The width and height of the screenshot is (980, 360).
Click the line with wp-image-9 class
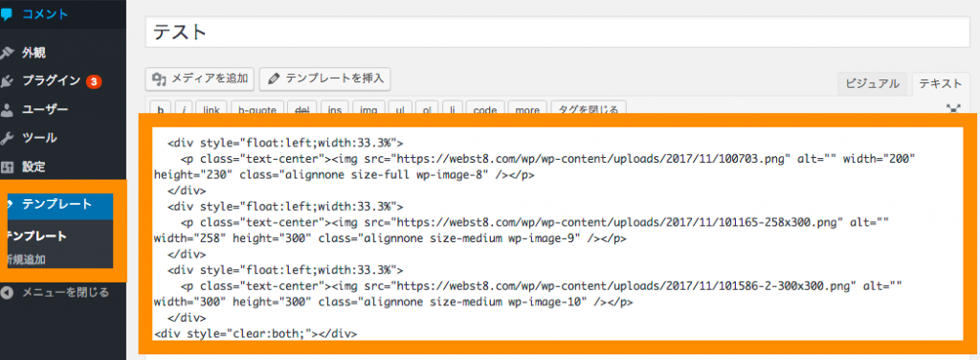390,238
